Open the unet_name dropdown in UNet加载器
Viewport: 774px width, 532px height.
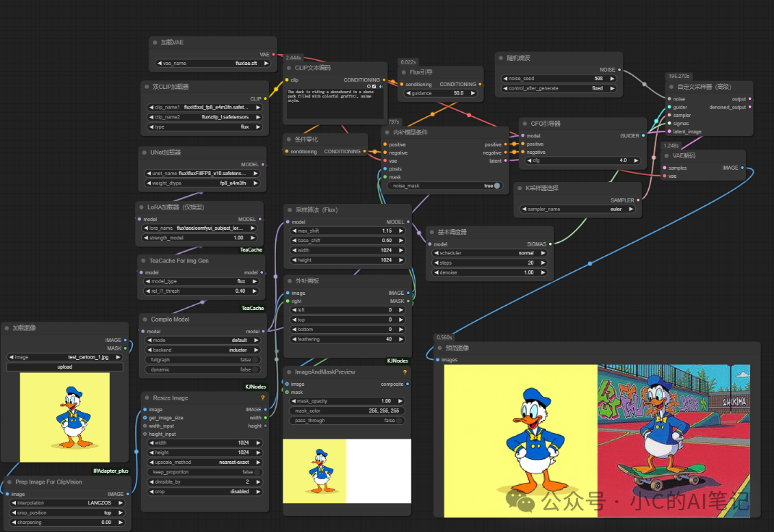point(202,173)
